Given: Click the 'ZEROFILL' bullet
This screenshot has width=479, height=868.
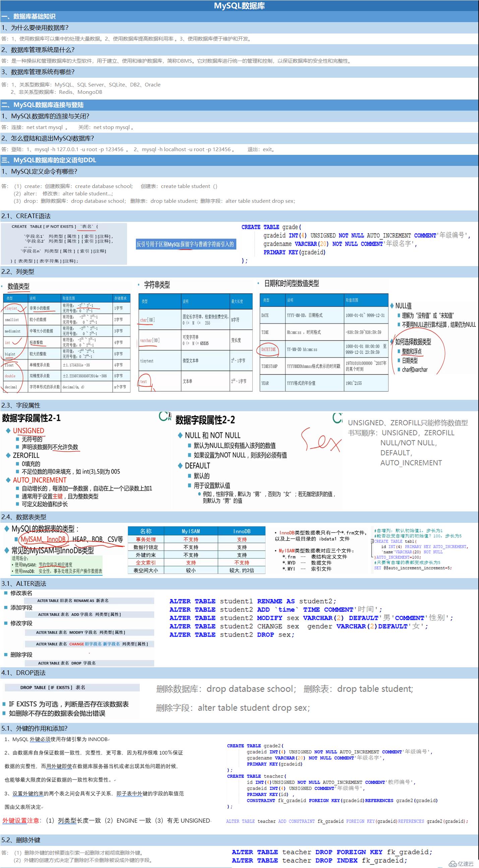Looking at the screenshot, I should click(26, 455).
